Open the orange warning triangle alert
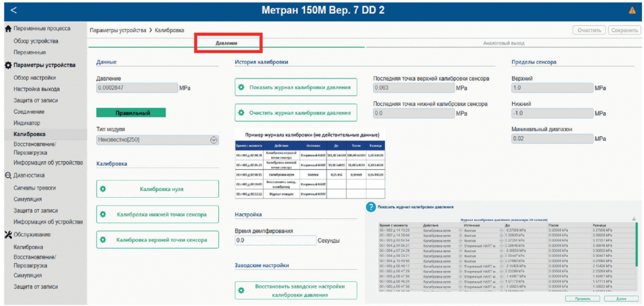644x306 pixels. 632,11
